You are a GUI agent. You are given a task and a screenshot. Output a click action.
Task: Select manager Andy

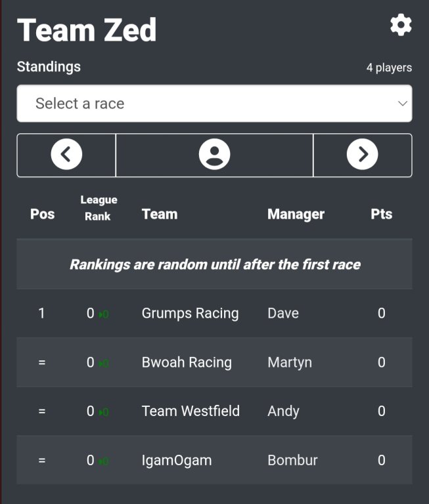pyautogui.click(x=283, y=411)
